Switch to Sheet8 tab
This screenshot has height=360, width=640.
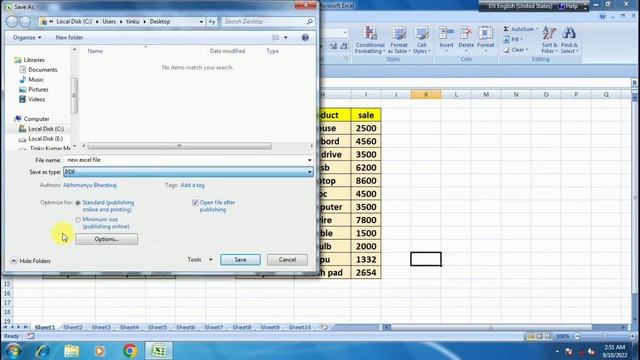pos(242,327)
